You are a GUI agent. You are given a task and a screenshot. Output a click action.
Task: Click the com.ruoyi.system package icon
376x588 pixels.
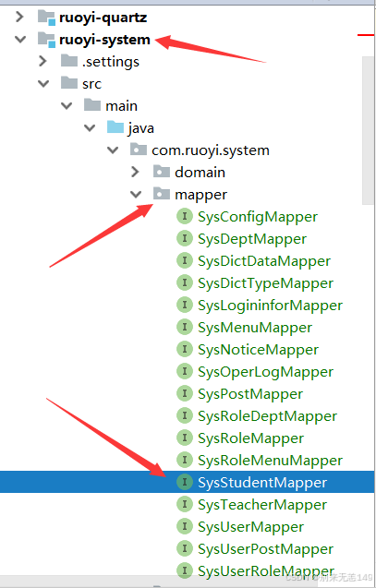pyautogui.click(x=139, y=150)
